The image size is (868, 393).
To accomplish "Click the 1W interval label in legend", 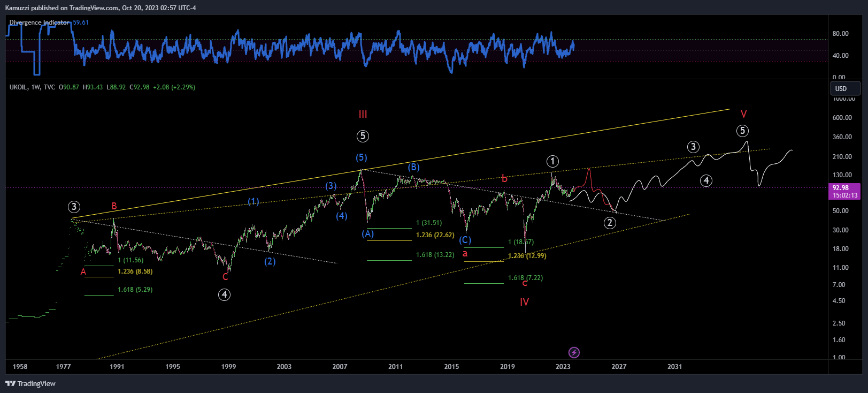I will [x=35, y=87].
